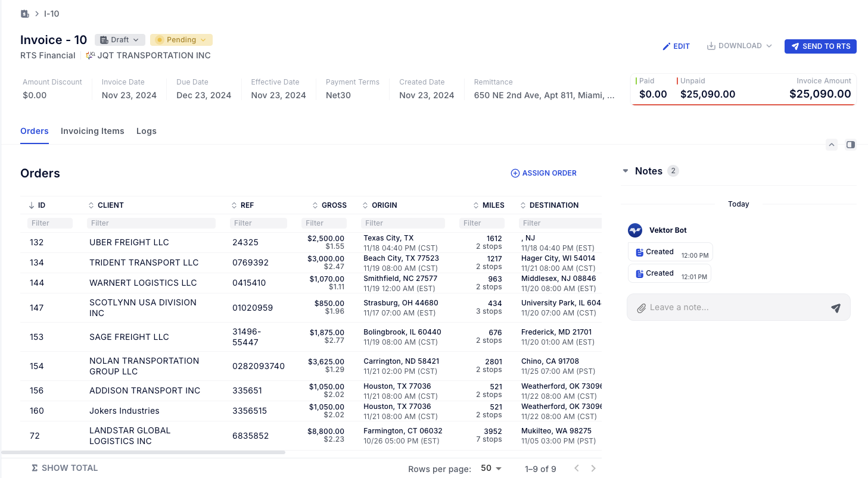Open the Pending status dropdown
The height and width of the screenshot is (478, 868).
point(181,40)
